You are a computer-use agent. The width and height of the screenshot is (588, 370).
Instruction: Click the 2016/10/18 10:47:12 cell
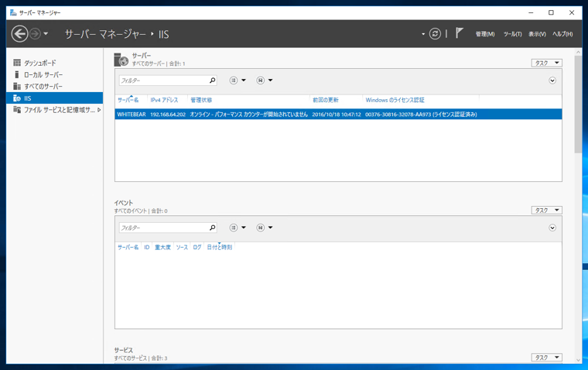pos(337,115)
